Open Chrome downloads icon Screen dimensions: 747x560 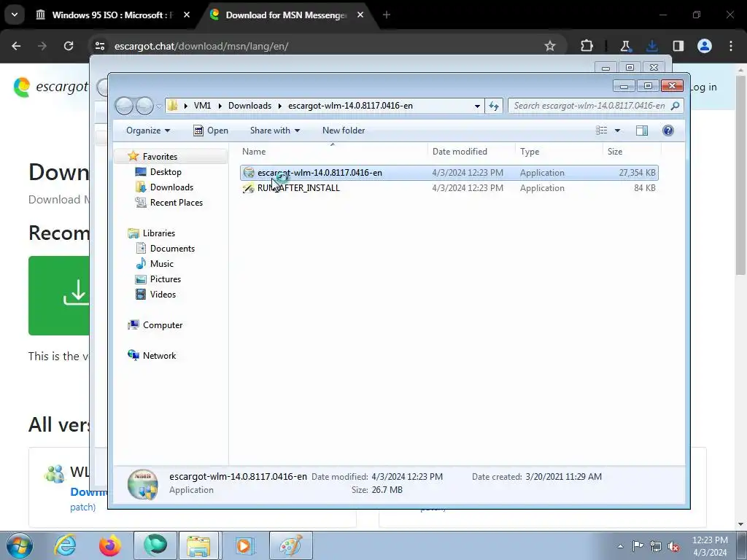pyautogui.click(x=651, y=46)
